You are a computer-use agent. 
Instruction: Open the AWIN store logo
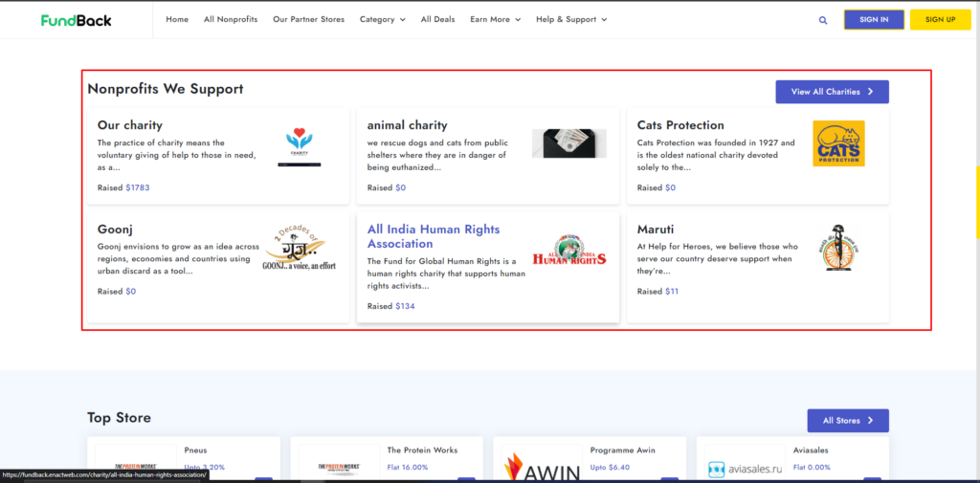[540, 468]
